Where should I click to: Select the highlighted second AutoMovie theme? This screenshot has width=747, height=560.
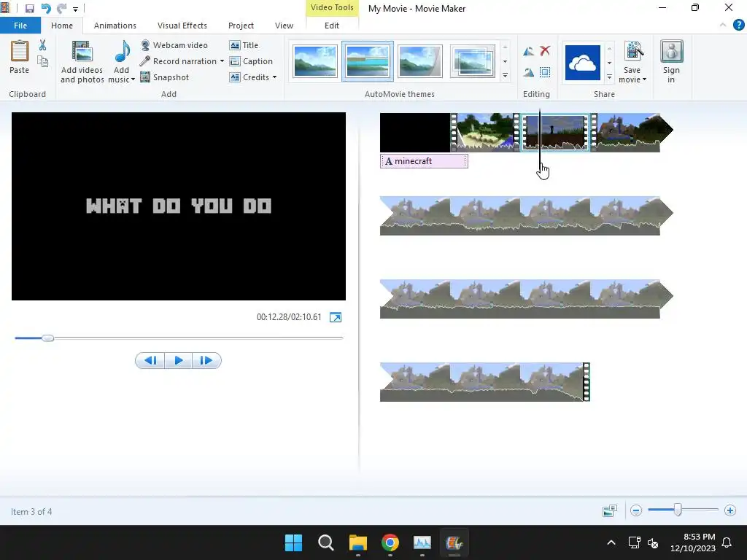tap(368, 61)
